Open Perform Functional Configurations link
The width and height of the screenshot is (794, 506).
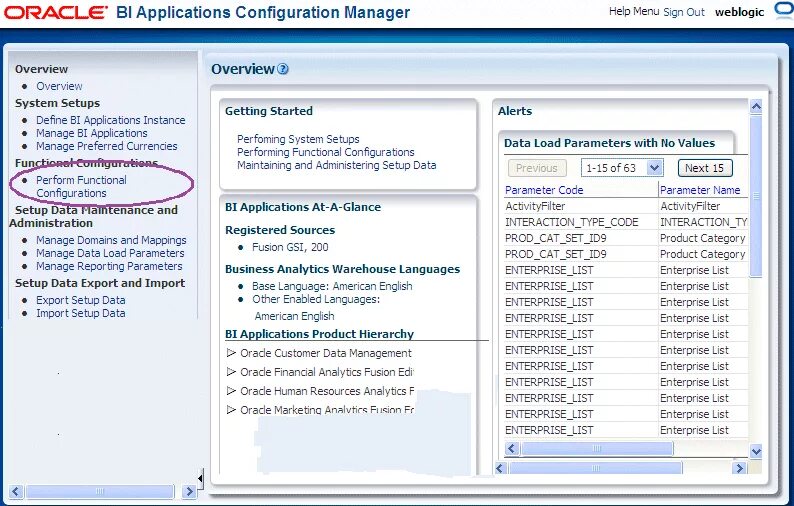click(x=81, y=186)
